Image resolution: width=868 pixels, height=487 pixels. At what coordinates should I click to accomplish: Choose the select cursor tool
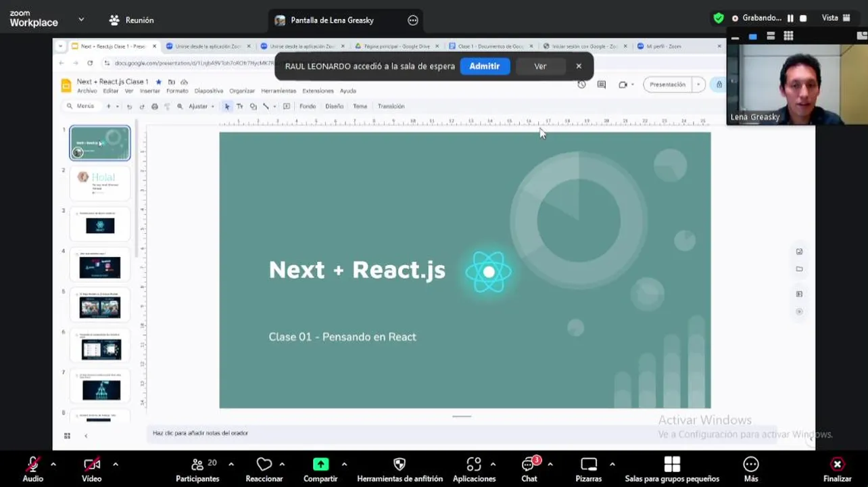tap(227, 106)
